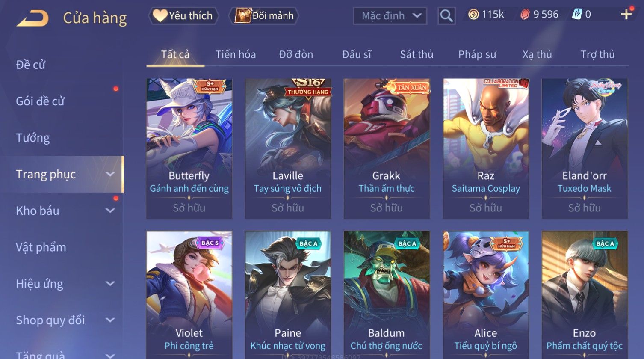
Task: Click the blue voucher ticket icon
Action: click(577, 15)
